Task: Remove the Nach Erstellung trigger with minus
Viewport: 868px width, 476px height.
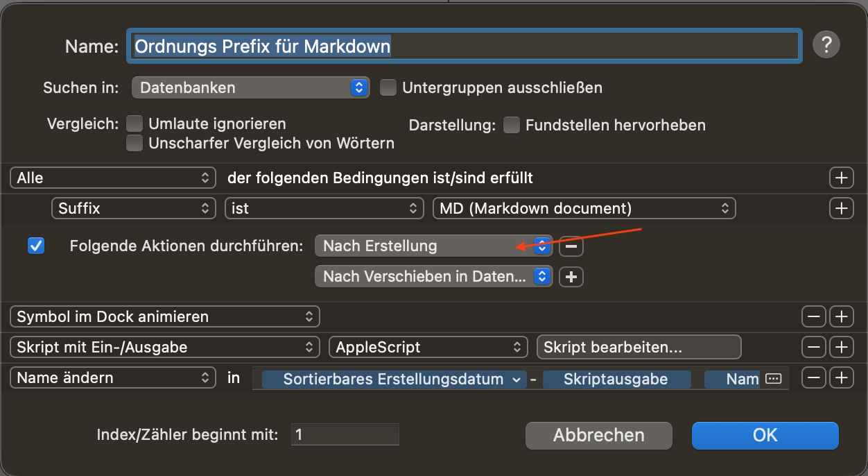Action: point(571,246)
